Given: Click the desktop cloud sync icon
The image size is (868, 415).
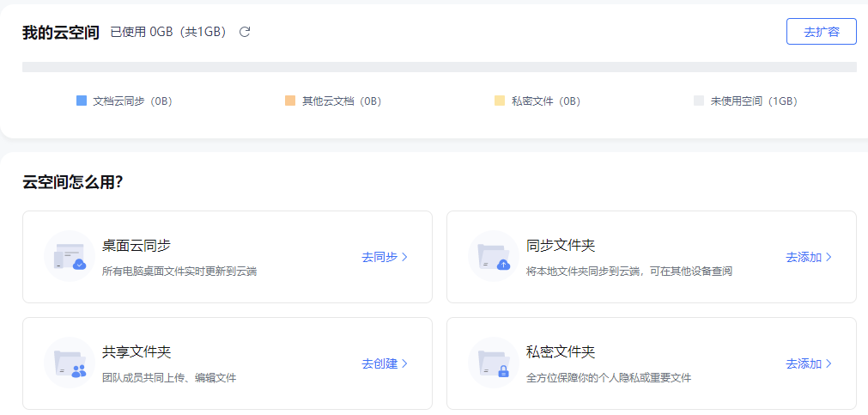Looking at the screenshot, I should 70,256.
